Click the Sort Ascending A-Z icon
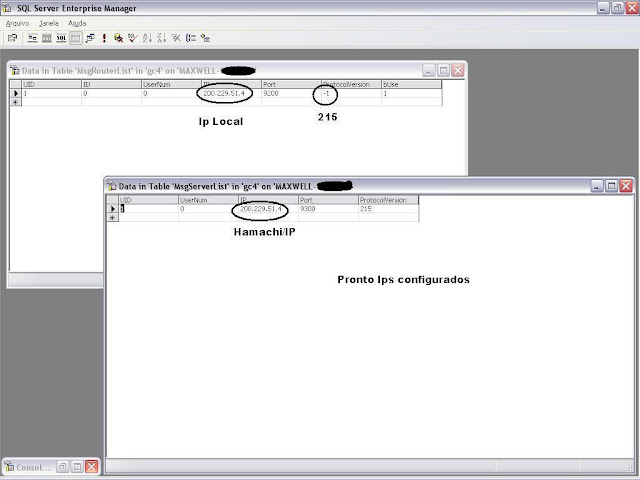 tap(147, 38)
